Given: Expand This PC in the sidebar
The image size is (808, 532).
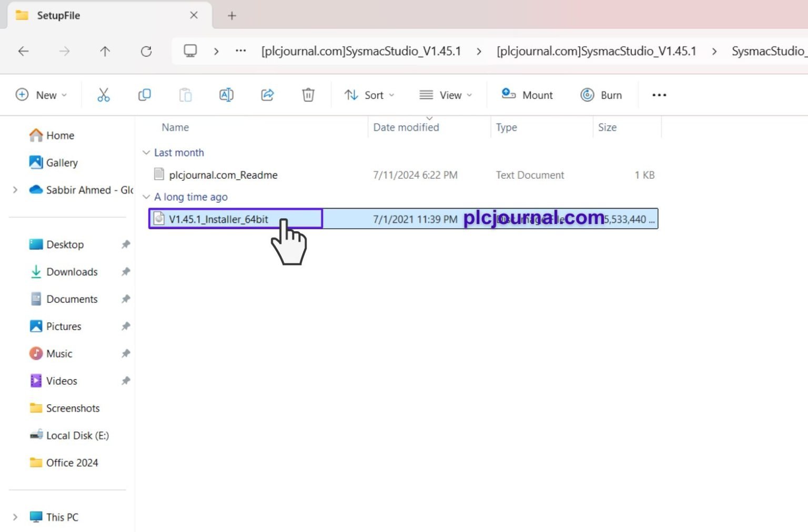Looking at the screenshot, I should [x=15, y=517].
